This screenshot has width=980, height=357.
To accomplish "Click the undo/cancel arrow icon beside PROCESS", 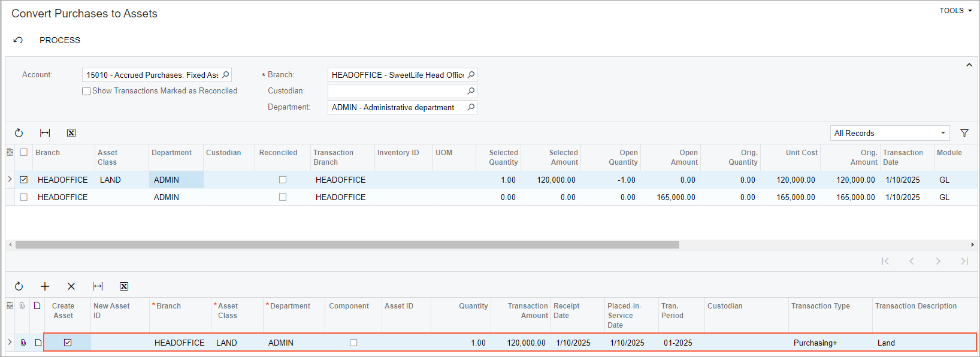I will coord(18,40).
